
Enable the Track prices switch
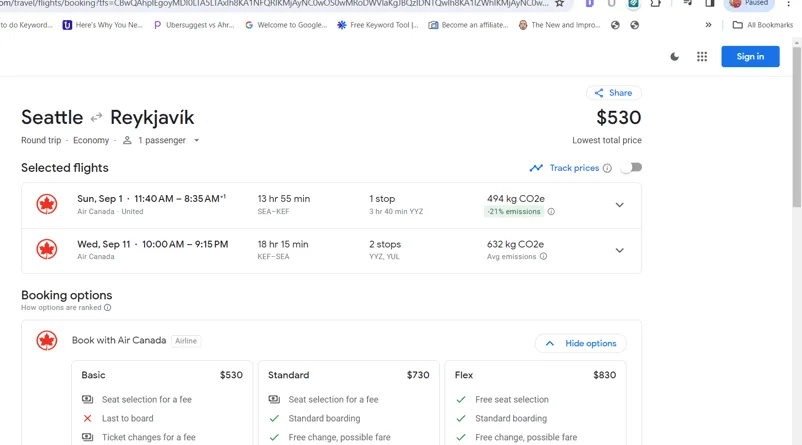pyautogui.click(x=631, y=168)
